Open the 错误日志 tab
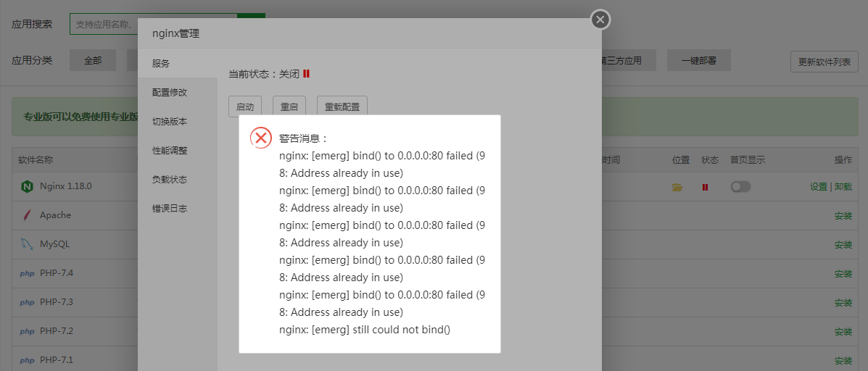 (x=178, y=209)
